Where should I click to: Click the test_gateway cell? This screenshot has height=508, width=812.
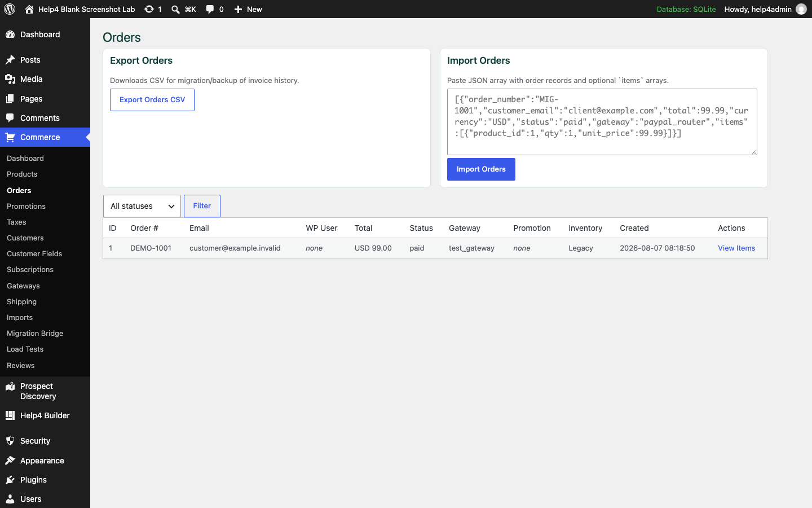coord(471,248)
